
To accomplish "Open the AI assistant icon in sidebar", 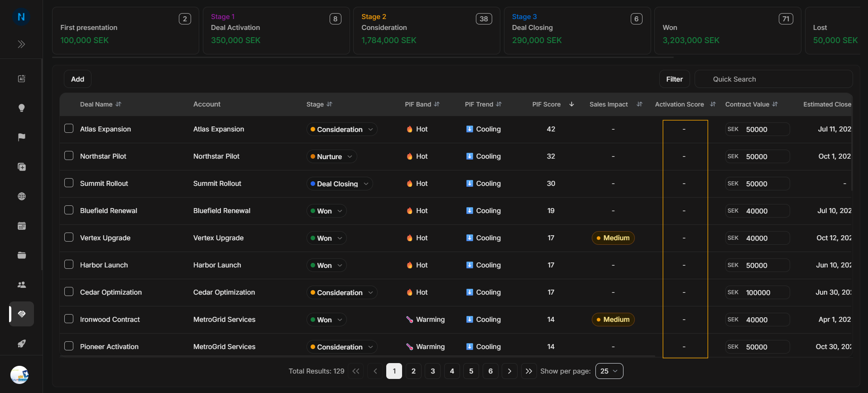I will click(x=21, y=78).
